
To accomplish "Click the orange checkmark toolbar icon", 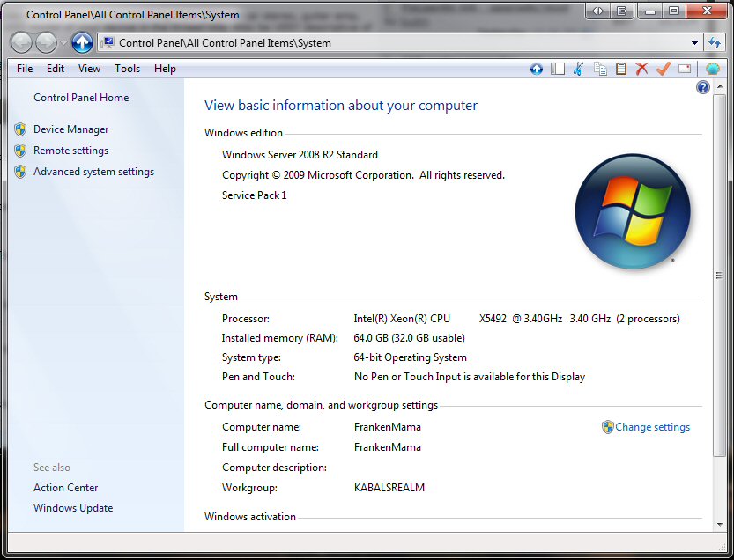I will (x=663, y=69).
